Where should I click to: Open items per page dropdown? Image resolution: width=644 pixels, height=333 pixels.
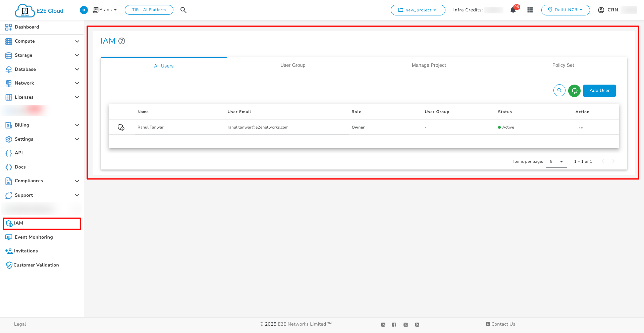(x=556, y=162)
